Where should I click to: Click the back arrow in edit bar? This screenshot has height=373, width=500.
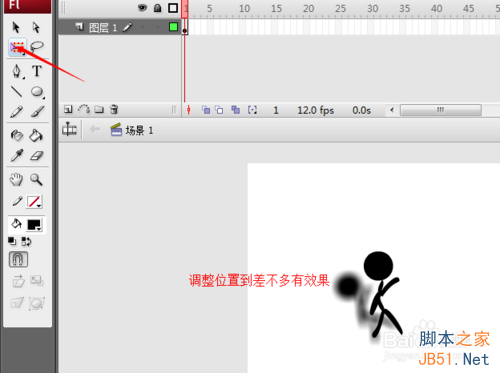point(95,129)
